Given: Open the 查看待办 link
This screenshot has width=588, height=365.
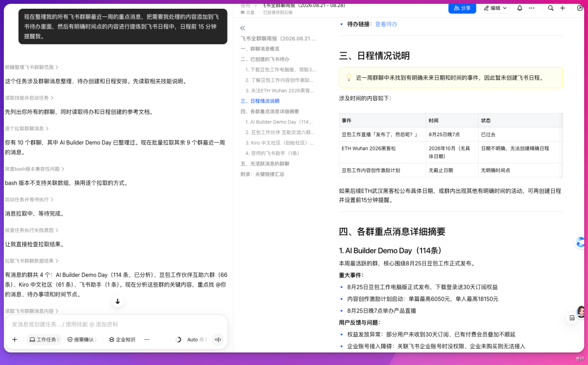Looking at the screenshot, I should point(386,24).
